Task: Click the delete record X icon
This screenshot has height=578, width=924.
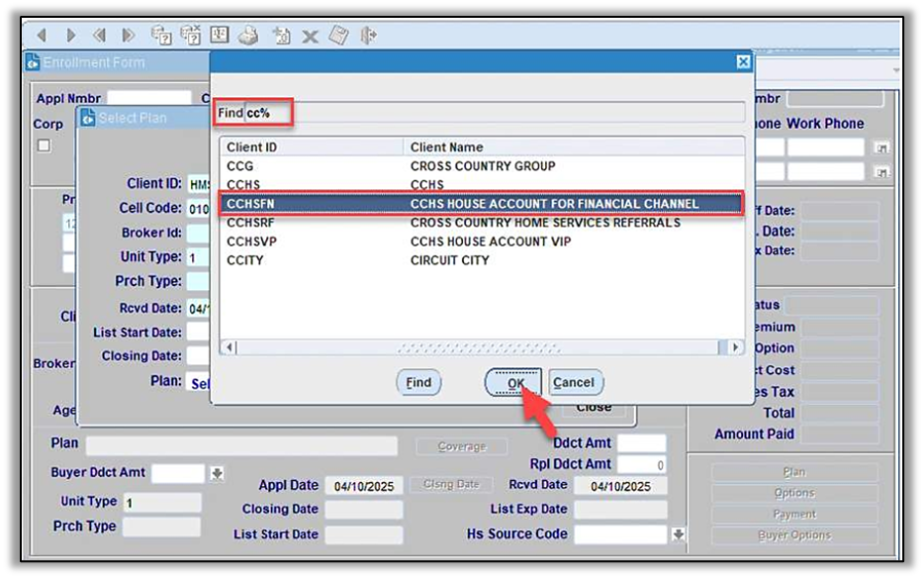Action: coord(310,37)
